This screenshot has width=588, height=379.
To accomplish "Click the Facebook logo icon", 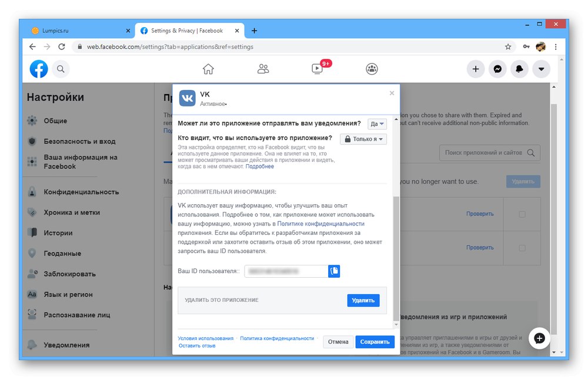I will [39, 69].
